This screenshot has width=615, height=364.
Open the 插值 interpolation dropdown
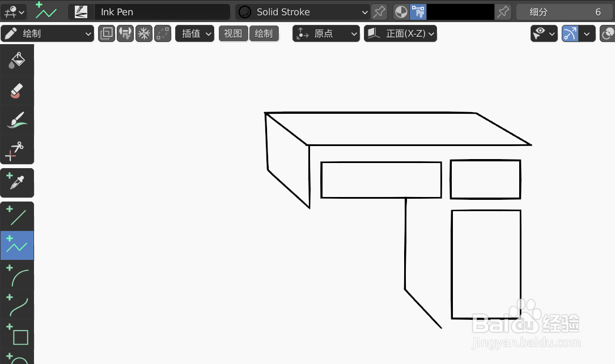pyautogui.click(x=195, y=34)
